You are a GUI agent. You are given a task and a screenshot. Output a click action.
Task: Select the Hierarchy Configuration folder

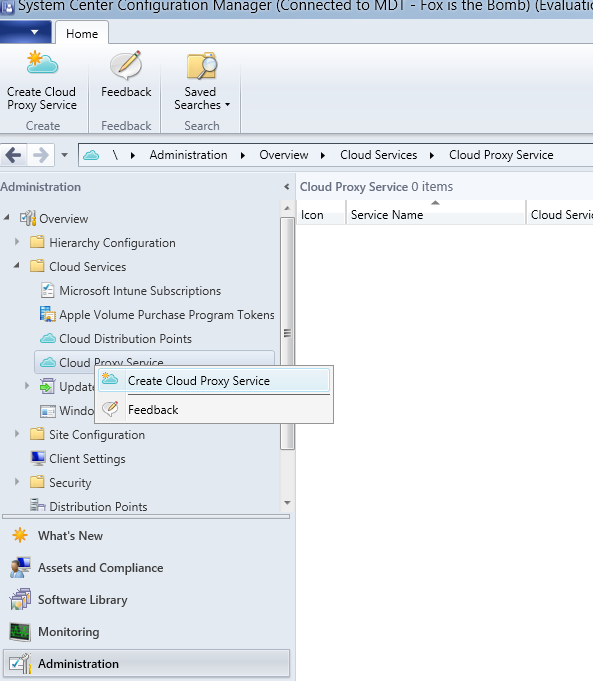point(113,242)
